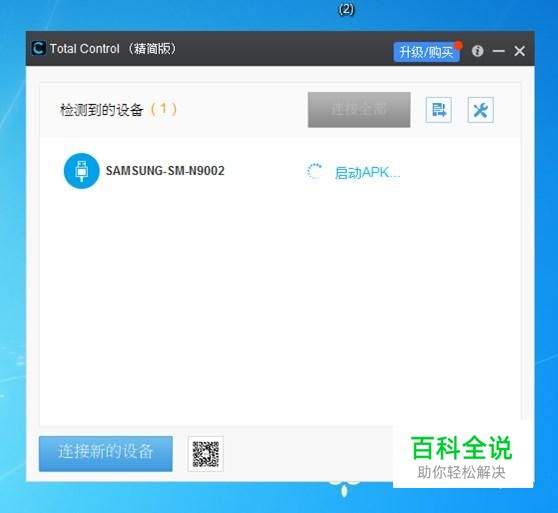Open the info icon in title bar
This screenshot has height=513, width=558.
coord(478,51)
